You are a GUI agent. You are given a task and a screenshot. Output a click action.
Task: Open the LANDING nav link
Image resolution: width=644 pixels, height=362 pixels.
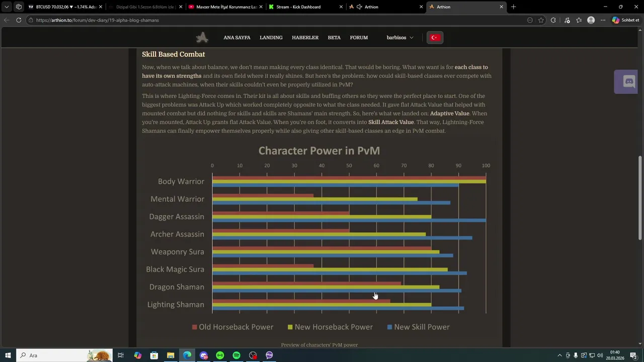[x=271, y=38]
